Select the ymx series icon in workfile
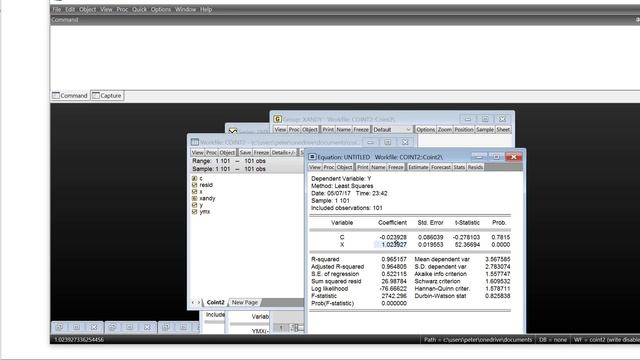Screen dimensions: 640x360 195,211
